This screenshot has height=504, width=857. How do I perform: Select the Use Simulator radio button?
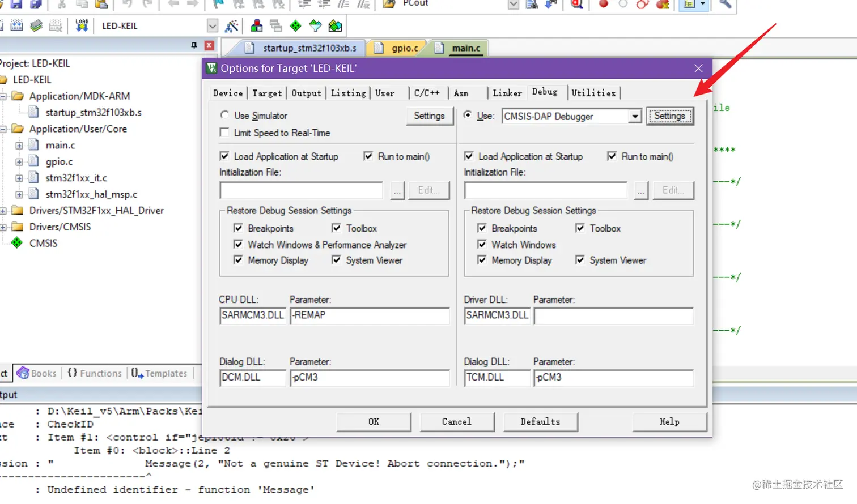coord(225,115)
